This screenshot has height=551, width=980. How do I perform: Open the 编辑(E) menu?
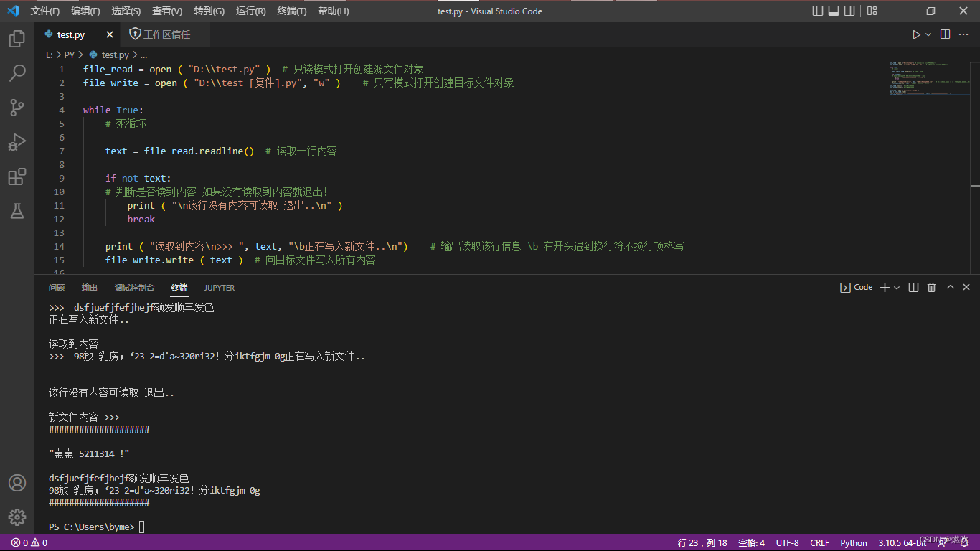pyautogui.click(x=86, y=11)
